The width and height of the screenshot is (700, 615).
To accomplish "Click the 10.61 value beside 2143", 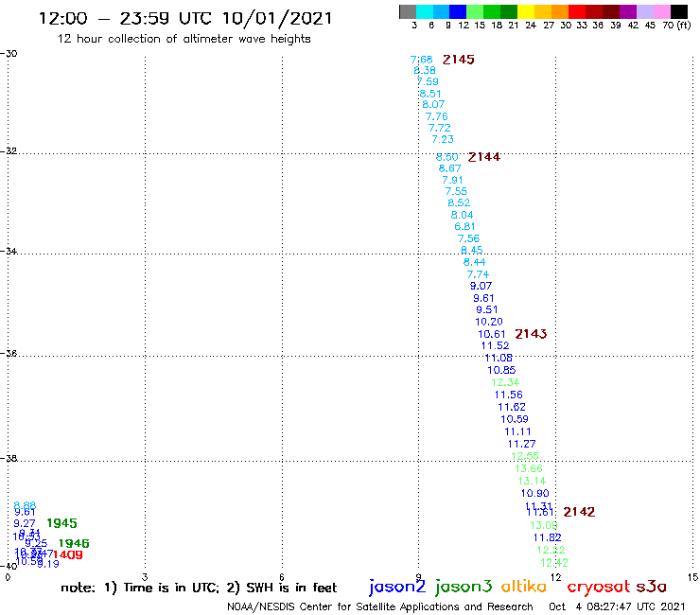I will click(x=492, y=334).
